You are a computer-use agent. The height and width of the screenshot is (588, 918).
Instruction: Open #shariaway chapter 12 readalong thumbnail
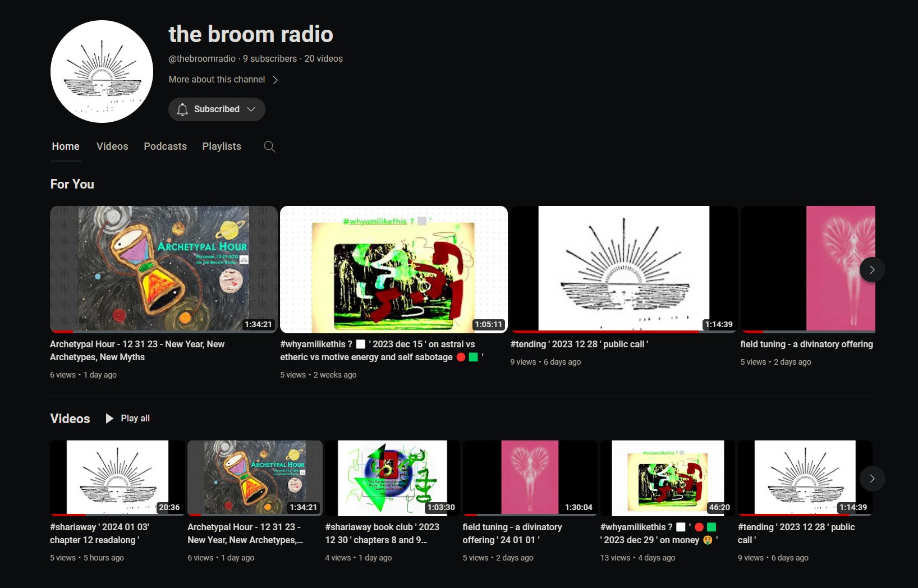117,477
